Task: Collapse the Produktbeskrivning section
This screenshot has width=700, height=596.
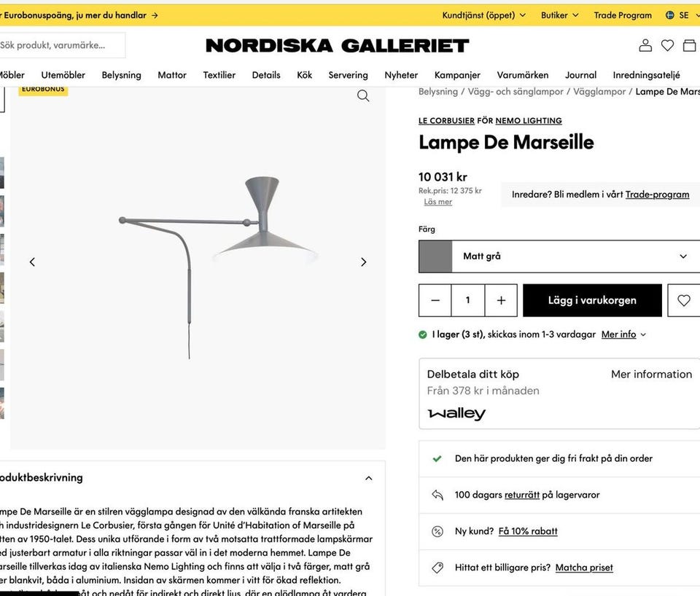Action: [x=368, y=477]
